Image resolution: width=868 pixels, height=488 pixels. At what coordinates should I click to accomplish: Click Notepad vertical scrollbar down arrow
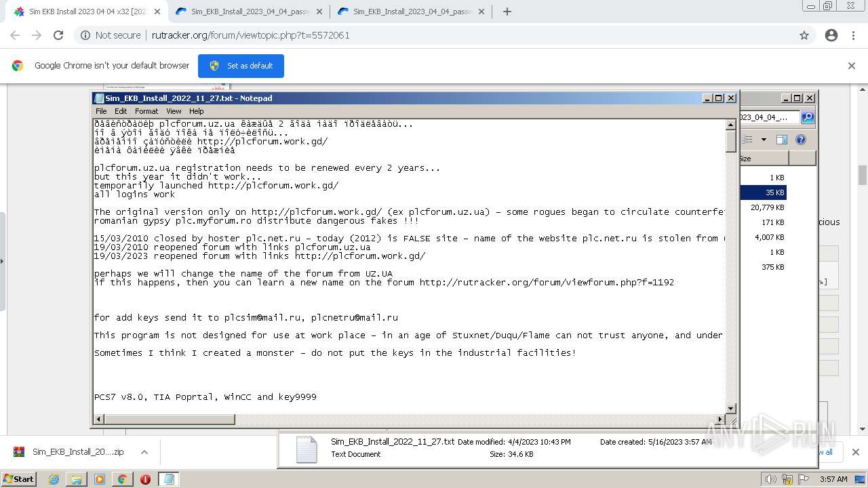(x=731, y=408)
